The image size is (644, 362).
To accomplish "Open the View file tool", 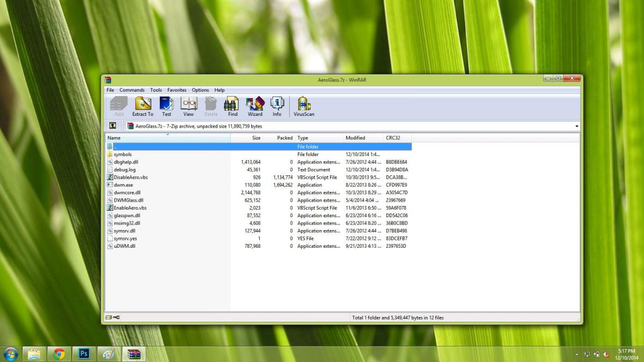I will pos(188,106).
